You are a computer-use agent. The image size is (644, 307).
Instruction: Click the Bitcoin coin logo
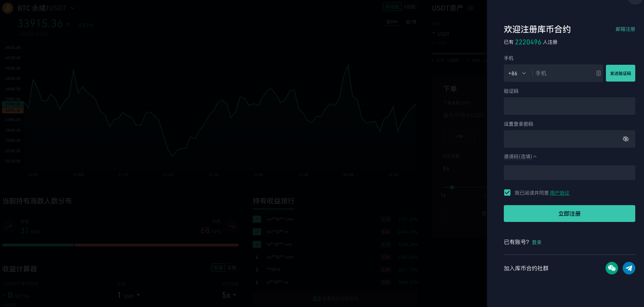pyautogui.click(x=8, y=8)
